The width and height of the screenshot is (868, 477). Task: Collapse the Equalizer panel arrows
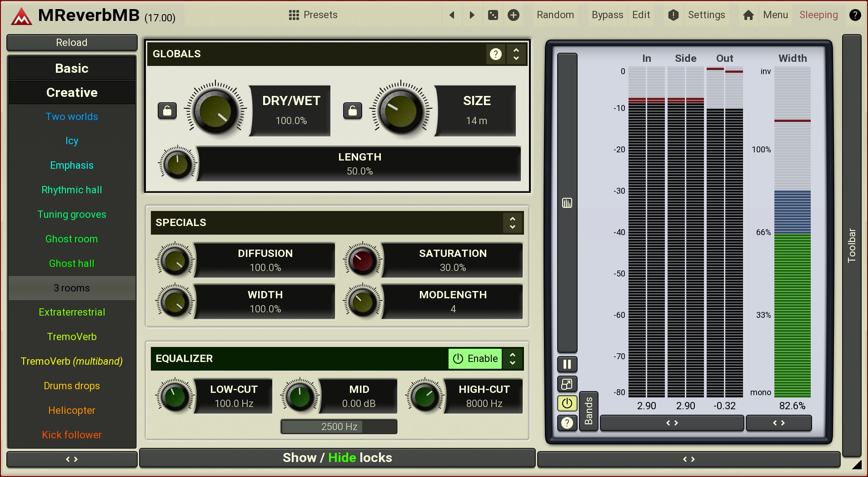click(513, 359)
